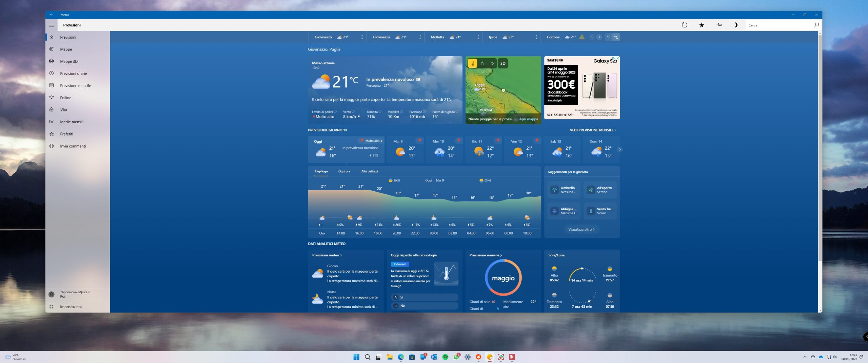
Task: Close the Samsung ad with the X
Action: click(x=618, y=59)
